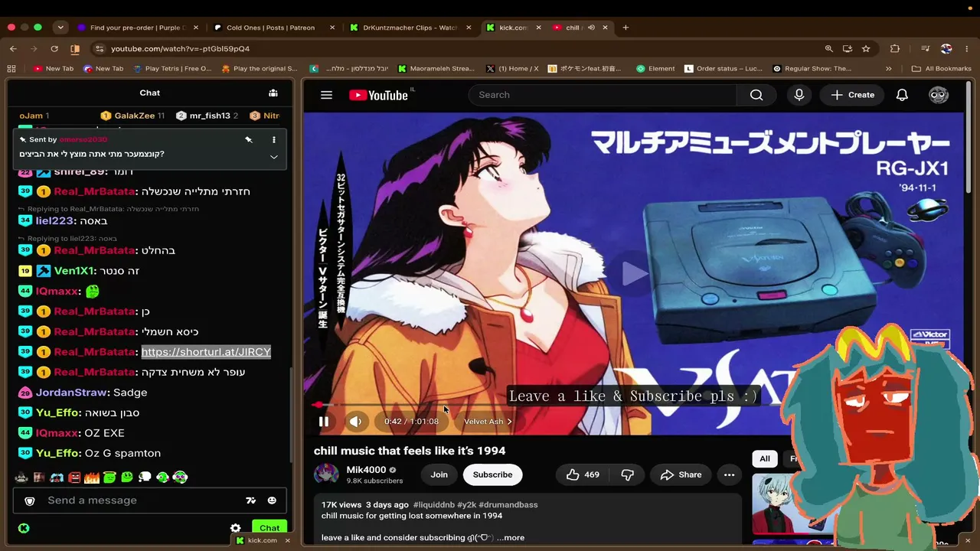Screen dimensions: 980x551
Task: Click username JordanStraw in chat
Action: coord(71,393)
